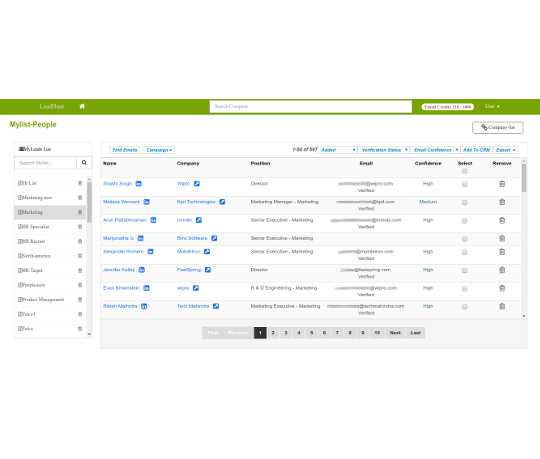Open Evan Brownstein's LinkedIn icon
This screenshot has height=459, width=540.
(x=146, y=288)
